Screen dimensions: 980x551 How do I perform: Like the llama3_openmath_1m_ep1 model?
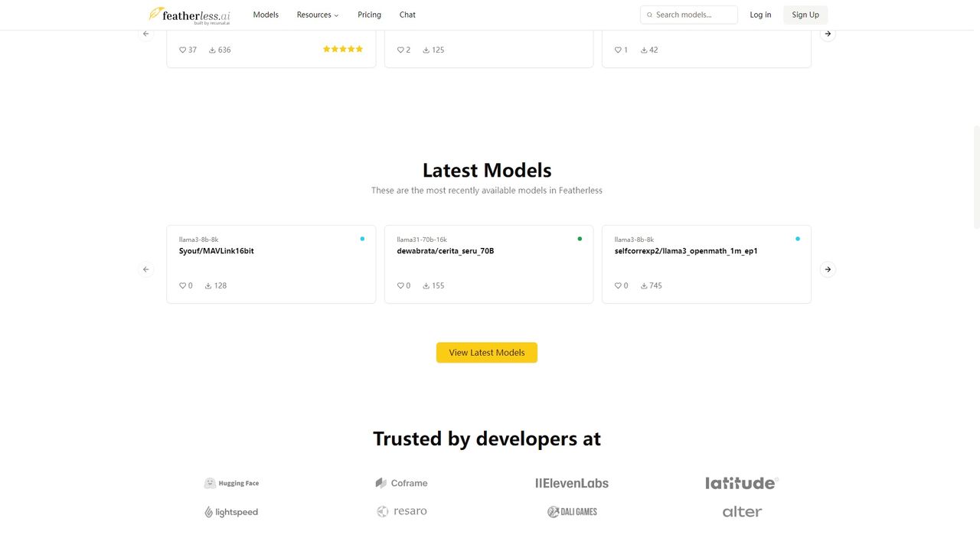618,285
